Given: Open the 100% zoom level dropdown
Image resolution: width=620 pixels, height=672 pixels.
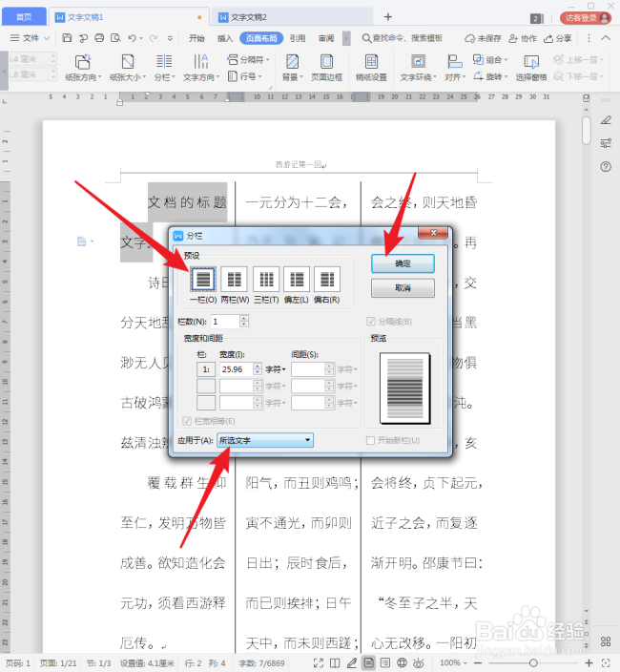Looking at the screenshot, I should pyautogui.click(x=453, y=663).
